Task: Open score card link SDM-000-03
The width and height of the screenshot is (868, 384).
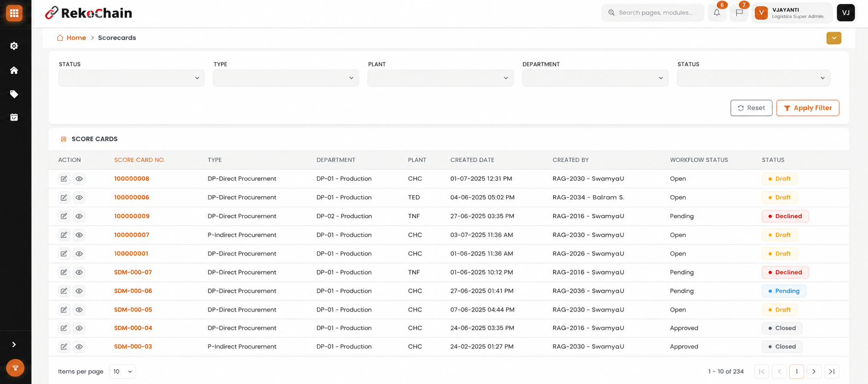Action: (133, 347)
